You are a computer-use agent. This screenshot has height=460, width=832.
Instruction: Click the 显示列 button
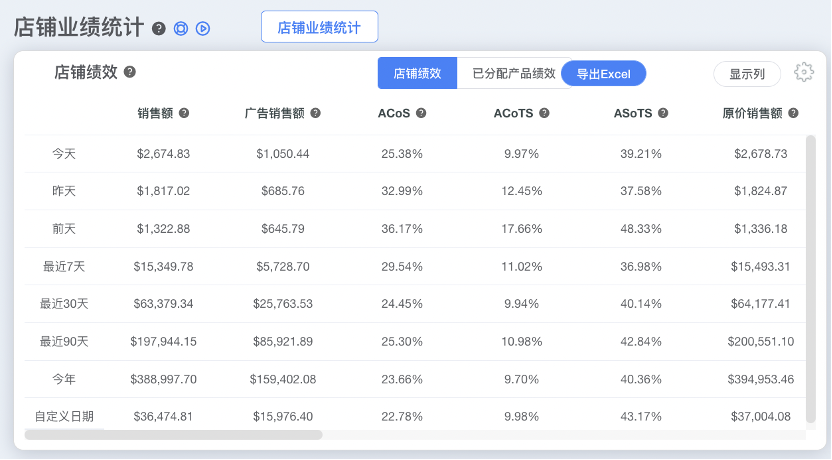pos(747,73)
